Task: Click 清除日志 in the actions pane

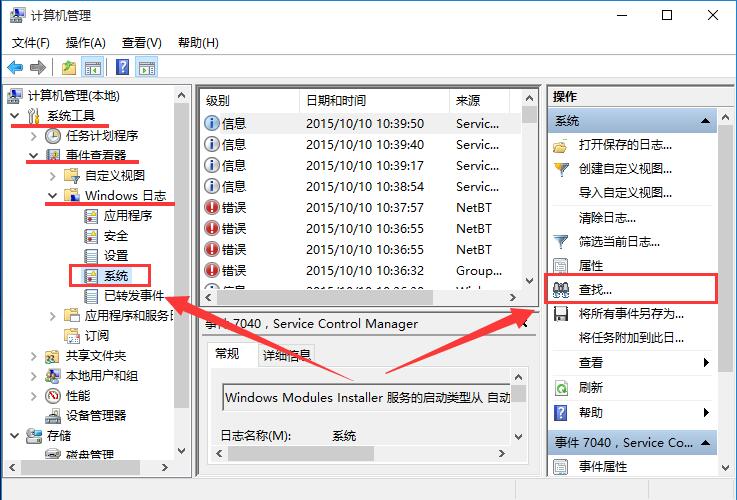Action: pos(606,218)
